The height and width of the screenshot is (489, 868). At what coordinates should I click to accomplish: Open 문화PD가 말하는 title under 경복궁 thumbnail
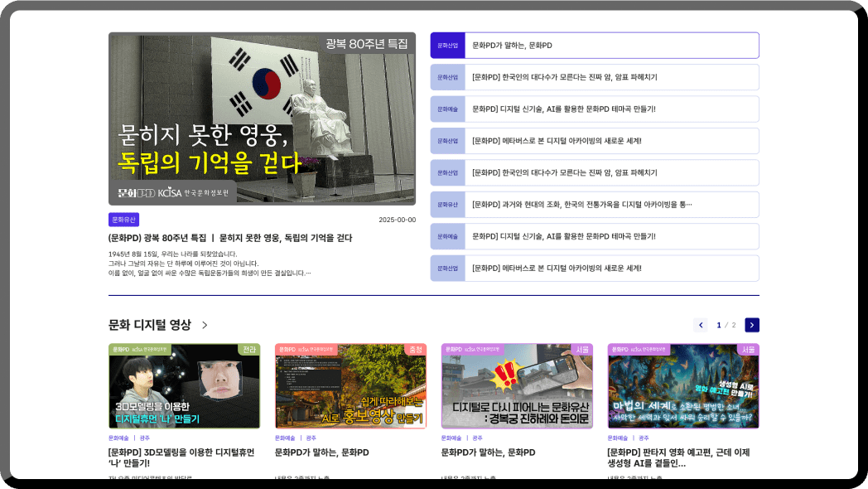pos(489,453)
